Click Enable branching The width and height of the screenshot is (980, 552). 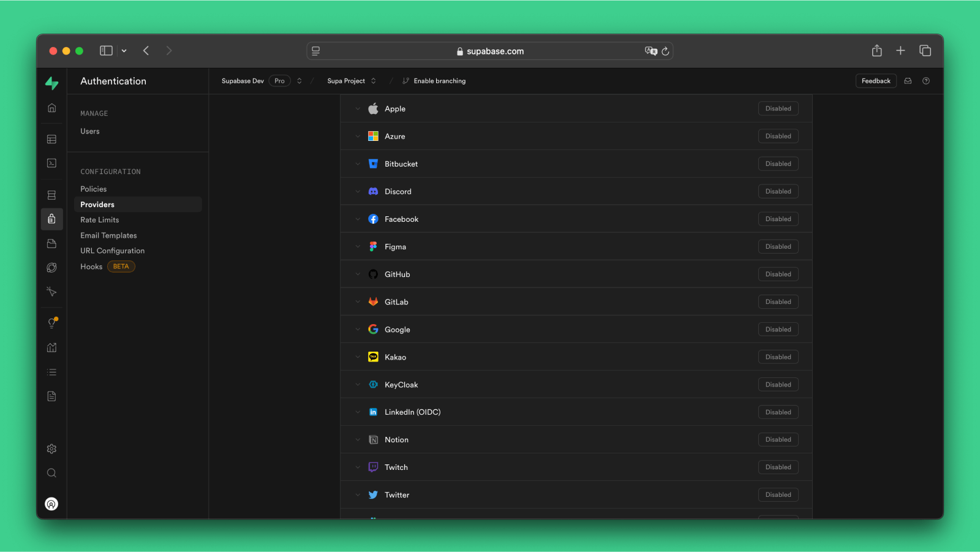coord(434,81)
